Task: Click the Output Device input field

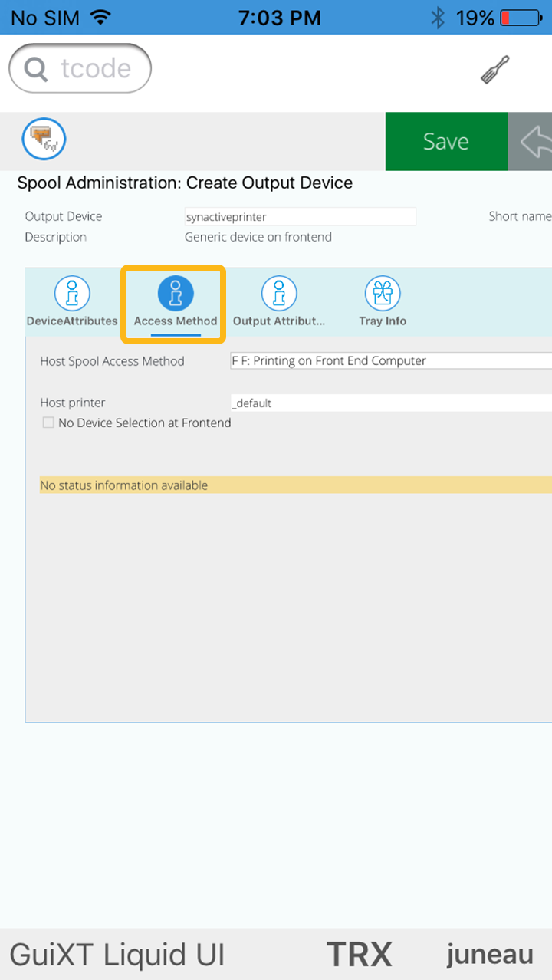Action: click(x=300, y=217)
